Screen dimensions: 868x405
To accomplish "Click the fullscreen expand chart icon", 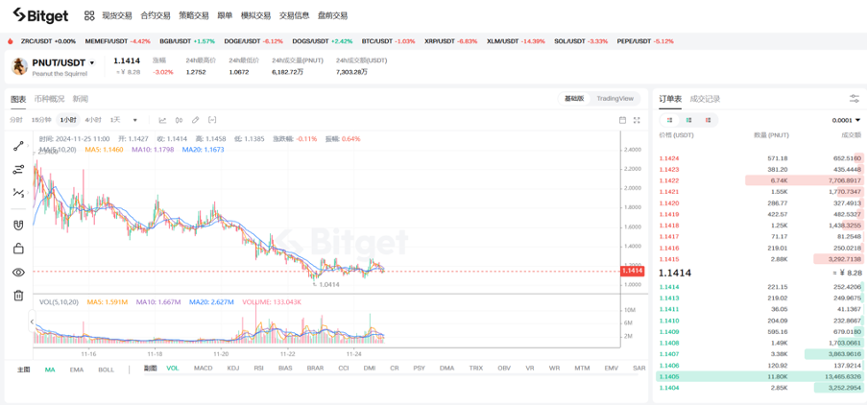I will coord(637,120).
